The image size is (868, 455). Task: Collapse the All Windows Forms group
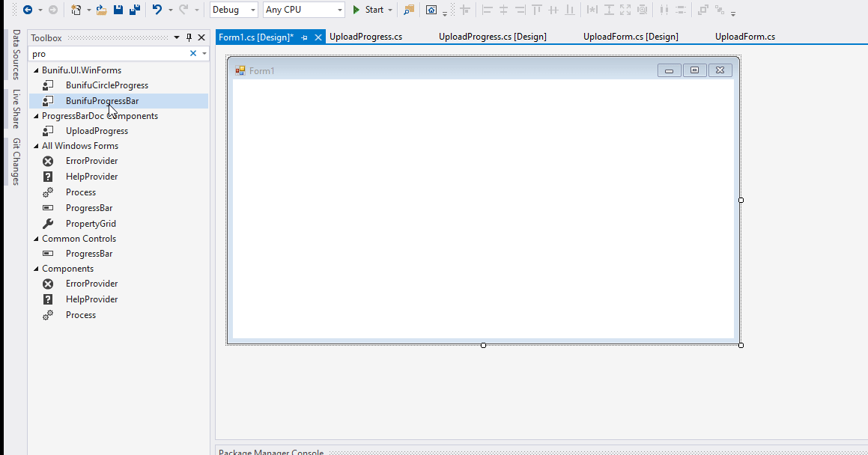[37, 146]
